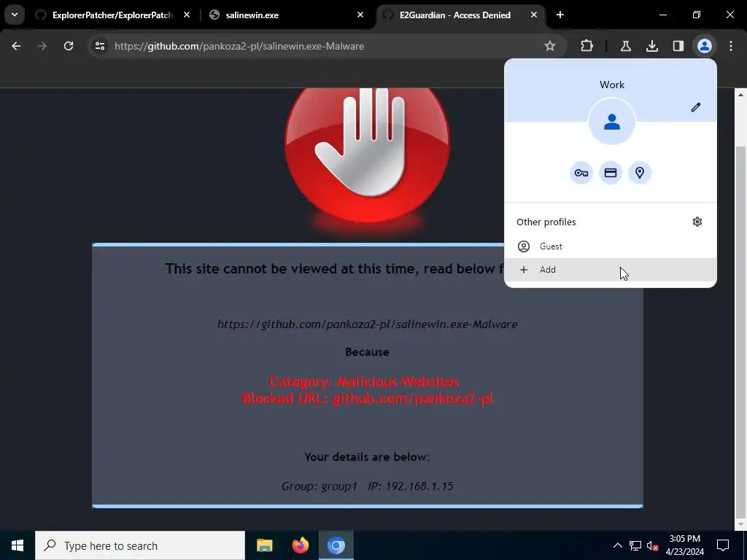Click the blocked URL text in italics

pyautogui.click(x=368, y=324)
